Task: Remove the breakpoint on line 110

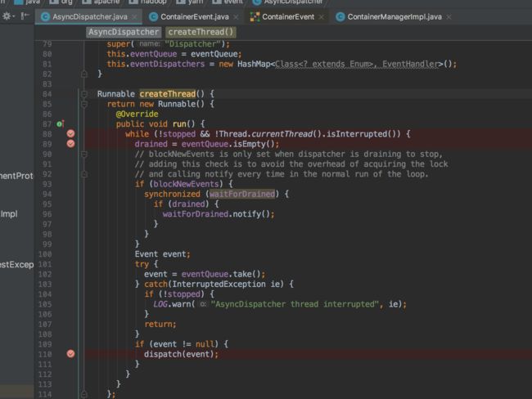Action: click(x=70, y=354)
